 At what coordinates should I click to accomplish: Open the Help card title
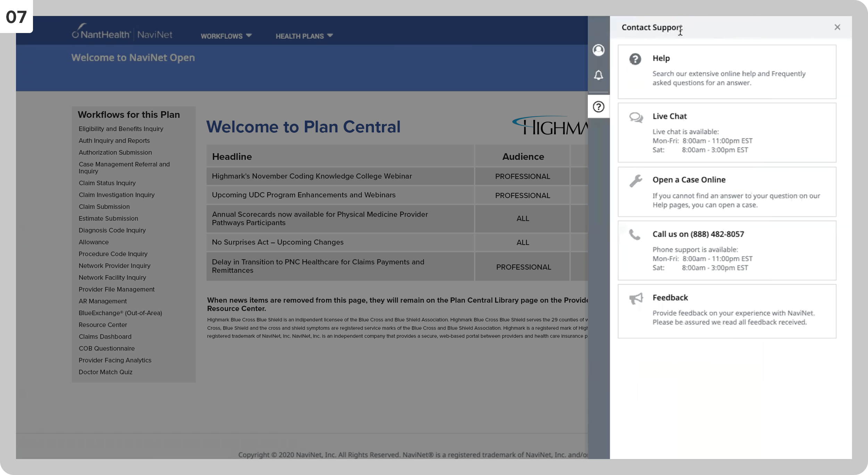tap(661, 58)
